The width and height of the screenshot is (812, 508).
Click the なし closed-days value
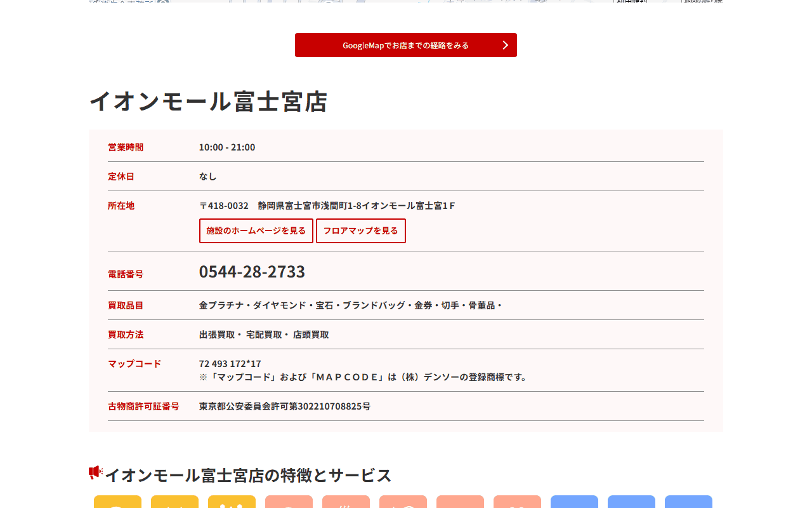pyautogui.click(x=208, y=177)
